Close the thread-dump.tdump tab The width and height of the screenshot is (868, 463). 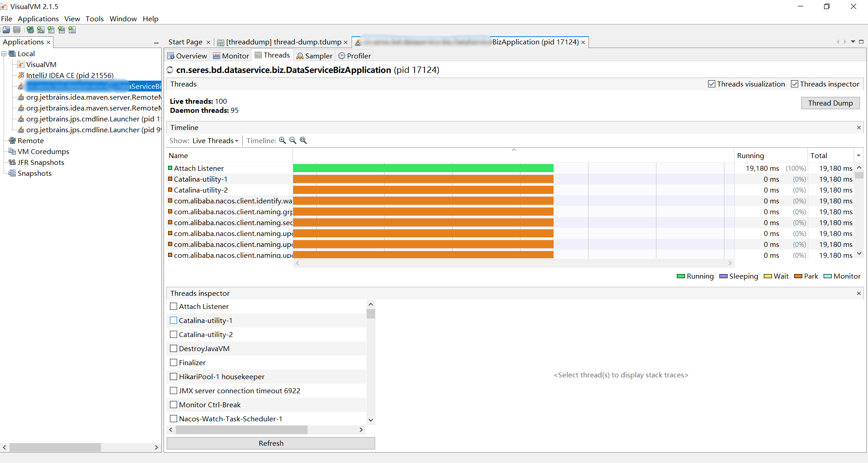(x=346, y=42)
